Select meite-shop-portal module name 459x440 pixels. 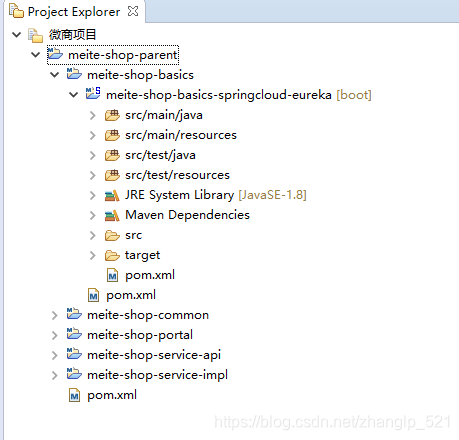tap(140, 335)
